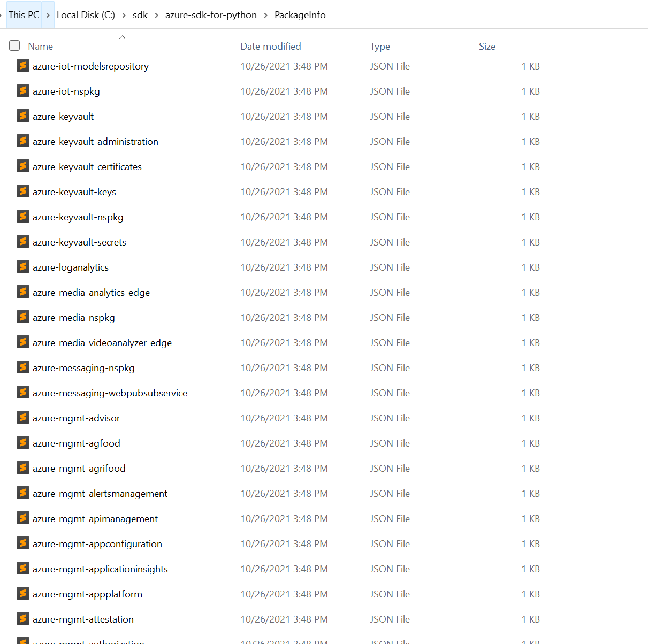Click date modified of azure-media-nspkg

[x=284, y=318]
